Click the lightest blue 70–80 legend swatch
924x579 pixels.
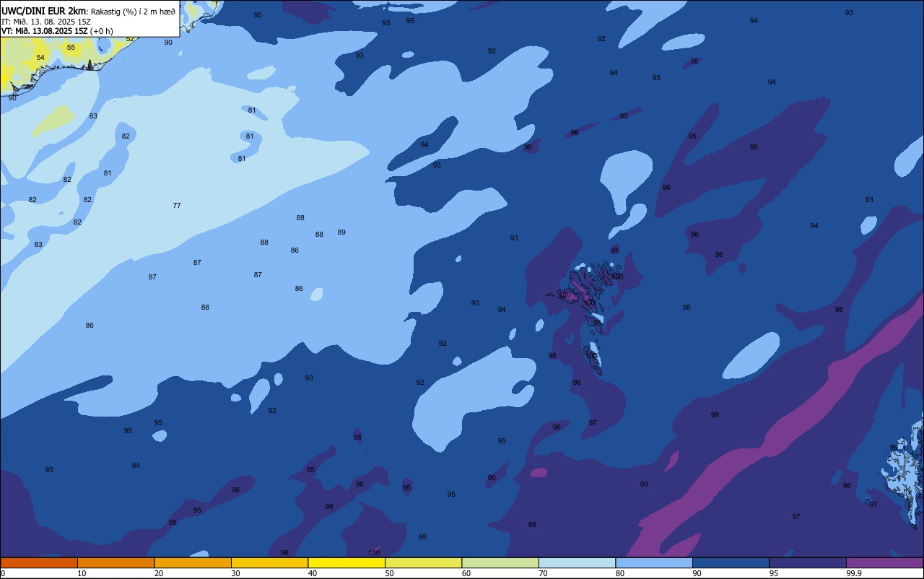tap(577, 562)
